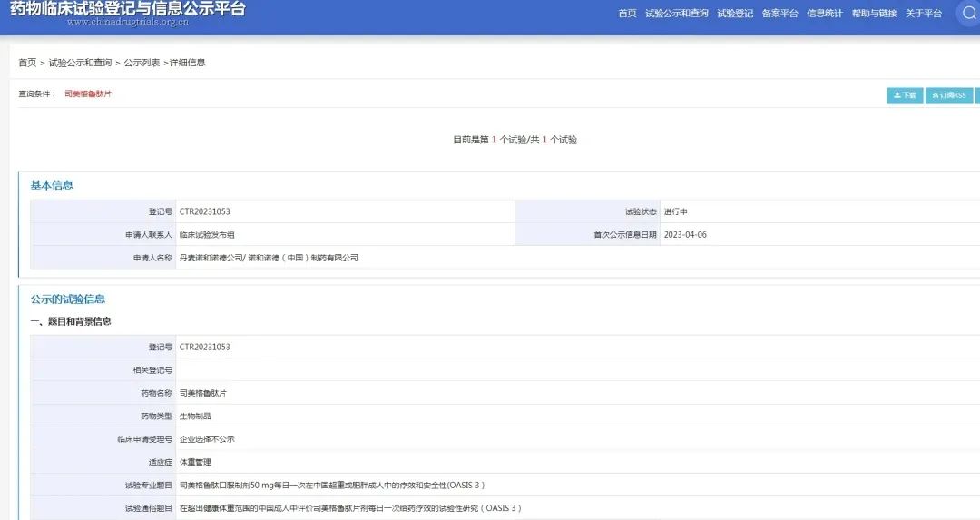Screen dimensions: 980x520
Task: Click 关于平台 in the navigation bar
Action: point(923,14)
